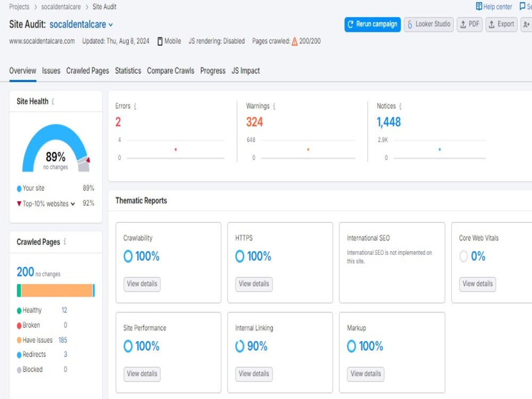
Task: View details for Markup report
Action: [365, 374]
